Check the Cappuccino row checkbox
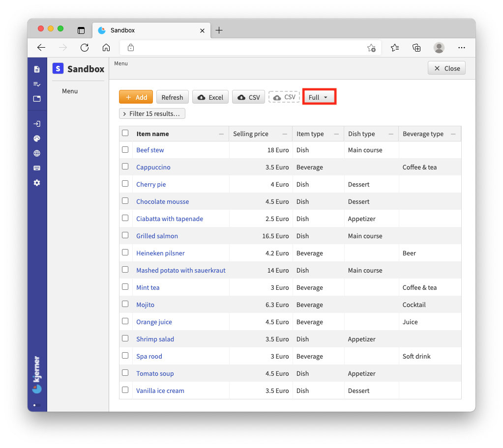503x448 pixels. point(125,167)
